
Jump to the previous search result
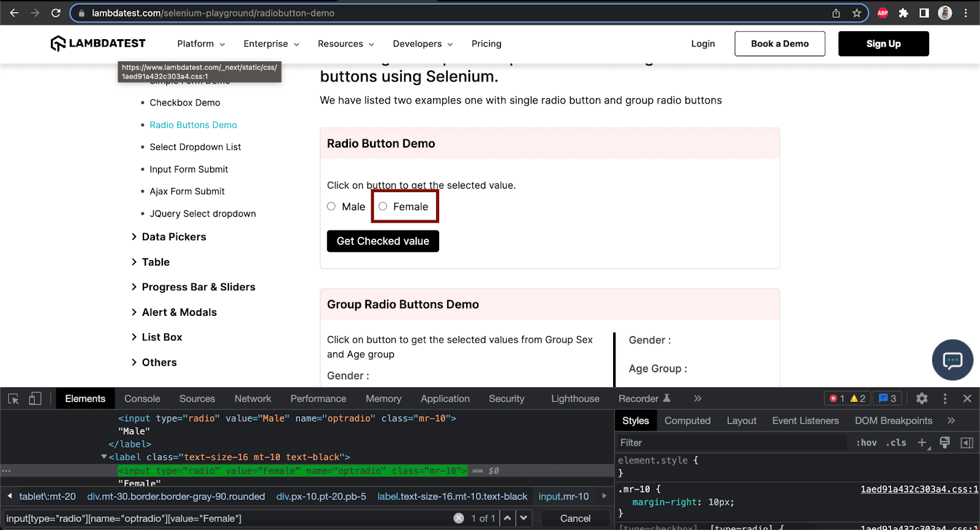tap(508, 518)
